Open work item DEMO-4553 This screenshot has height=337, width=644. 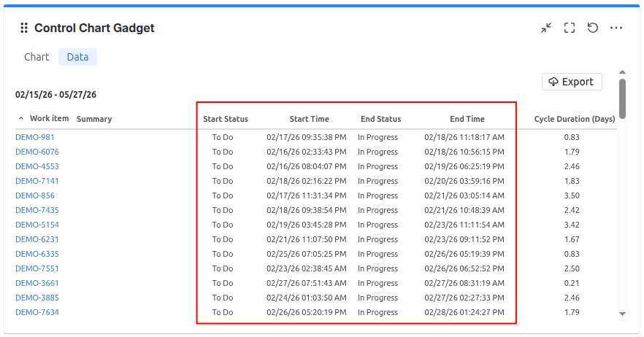[x=37, y=166]
